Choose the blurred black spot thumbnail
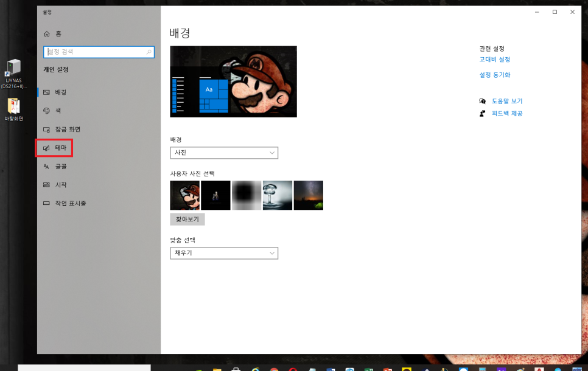This screenshot has height=371, width=588. click(x=247, y=195)
